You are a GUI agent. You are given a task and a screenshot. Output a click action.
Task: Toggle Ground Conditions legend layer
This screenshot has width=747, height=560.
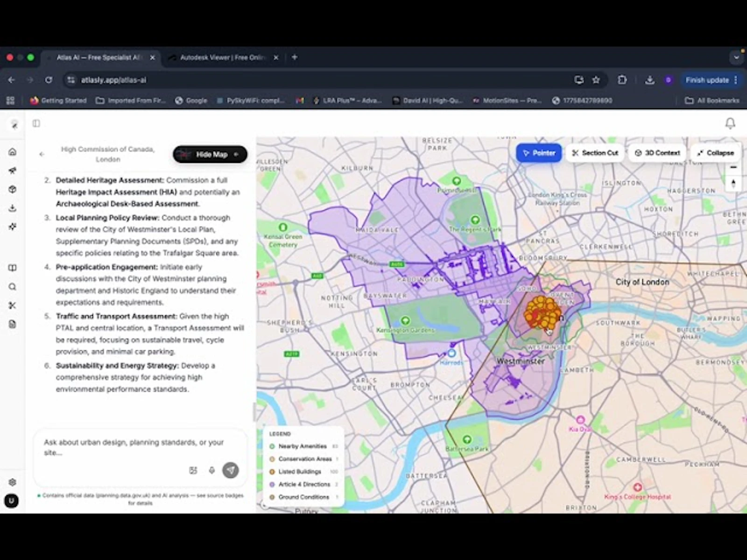(x=303, y=497)
